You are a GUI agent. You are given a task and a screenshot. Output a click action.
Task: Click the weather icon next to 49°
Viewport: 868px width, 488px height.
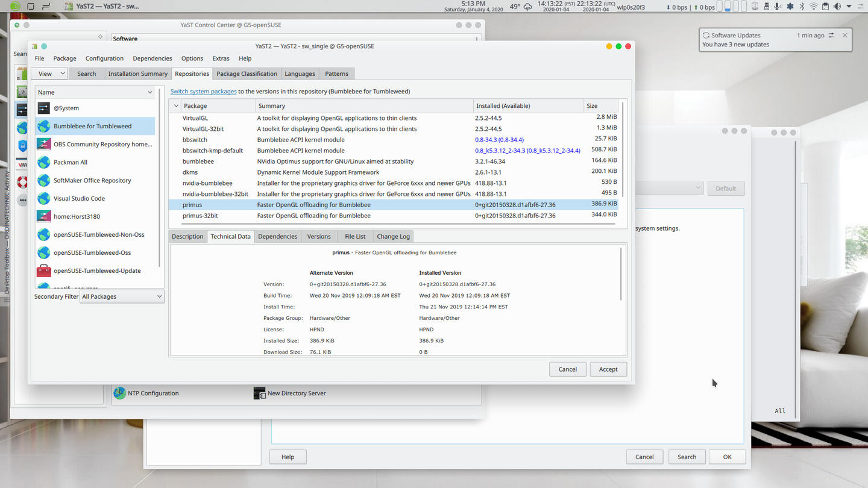click(x=528, y=7)
